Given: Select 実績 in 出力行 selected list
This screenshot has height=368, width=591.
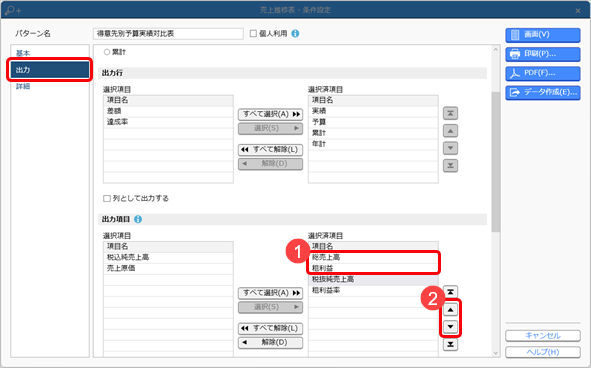Looking at the screenshot, I should coord(373,111).
